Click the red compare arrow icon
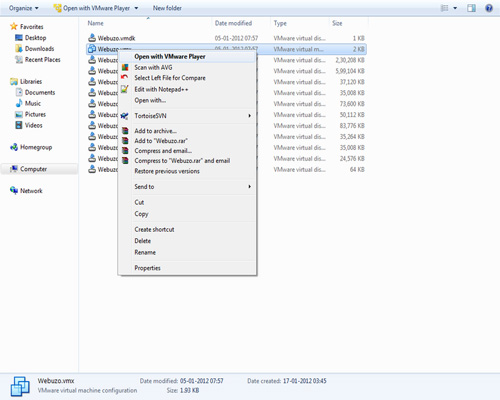500x400 pixels. [124, 77]
